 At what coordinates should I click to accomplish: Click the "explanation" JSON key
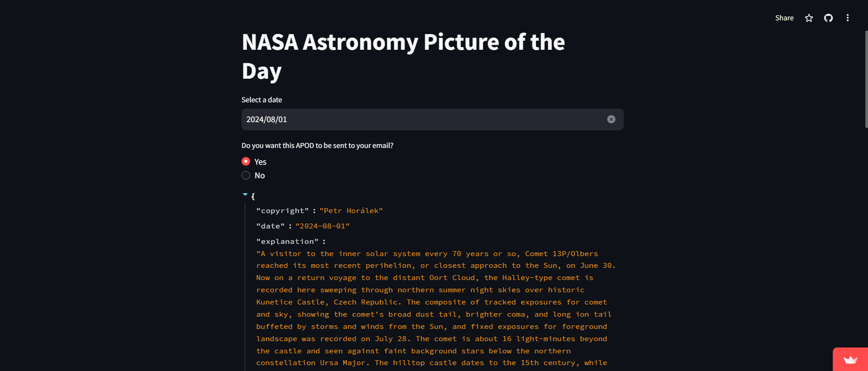[x=287, y=242]
